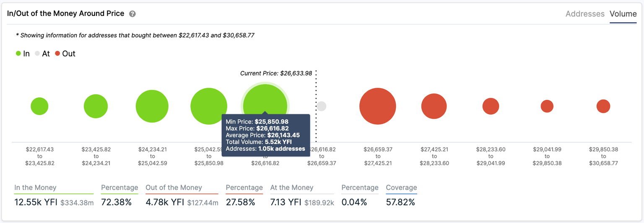Click the highlighted green bubble above tooltip
Screen dimensions: 644x223
pos(265,97)
